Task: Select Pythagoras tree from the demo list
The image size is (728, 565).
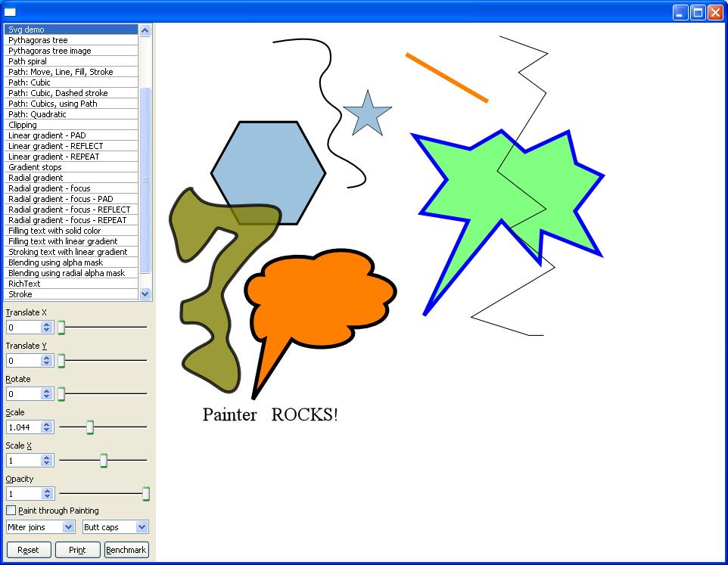Action: (x=38, y=40)
